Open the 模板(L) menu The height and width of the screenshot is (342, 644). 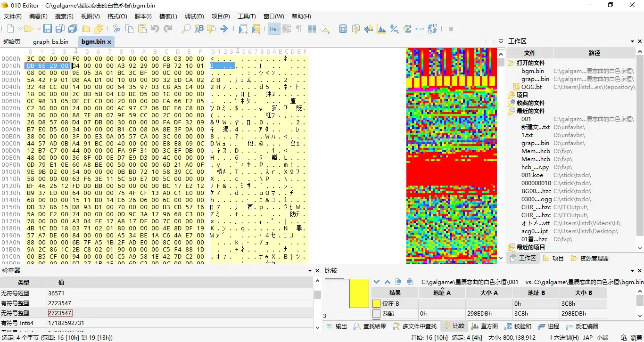[x=168, y=16]
